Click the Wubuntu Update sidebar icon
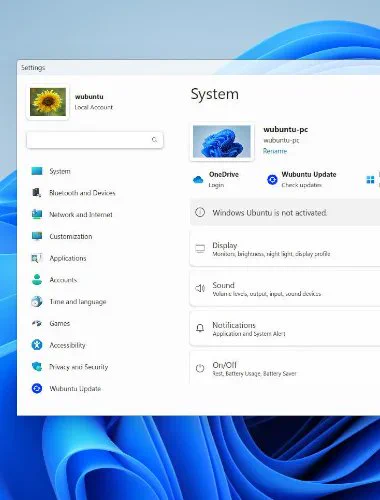The width and height of the screenshot is (380, 500). (37, 388)
